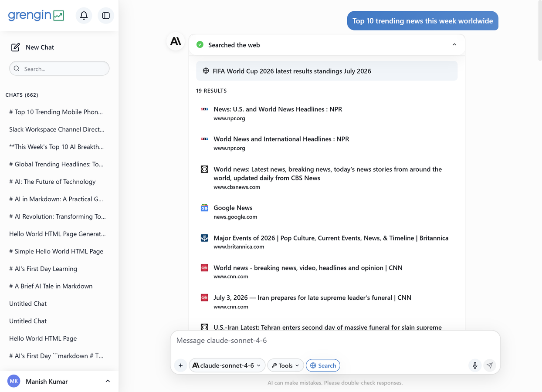Open the Tools dropdown
Image resolution: width=542 pixels, height=392 pixels.
pos(285,365)
